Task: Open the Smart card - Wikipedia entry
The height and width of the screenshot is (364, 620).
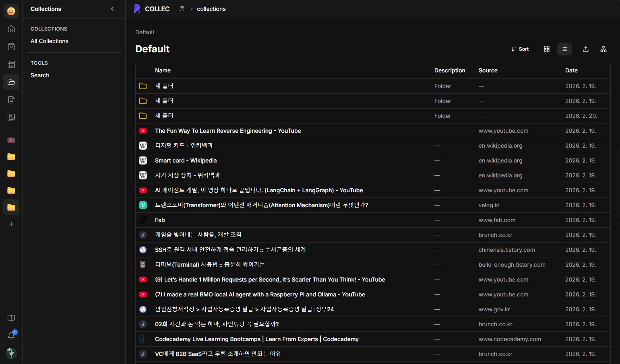Action: click(186, 160)
